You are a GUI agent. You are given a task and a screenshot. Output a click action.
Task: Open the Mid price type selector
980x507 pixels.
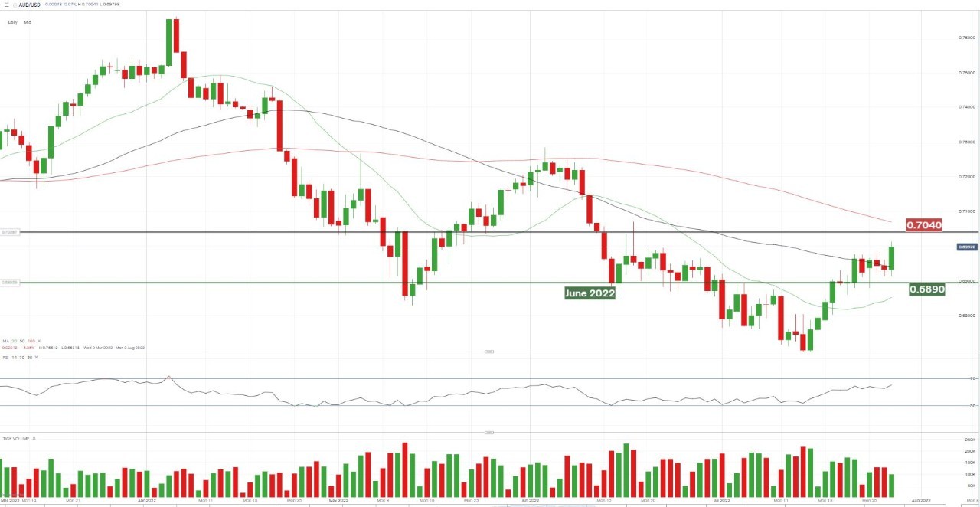[28, 22]
